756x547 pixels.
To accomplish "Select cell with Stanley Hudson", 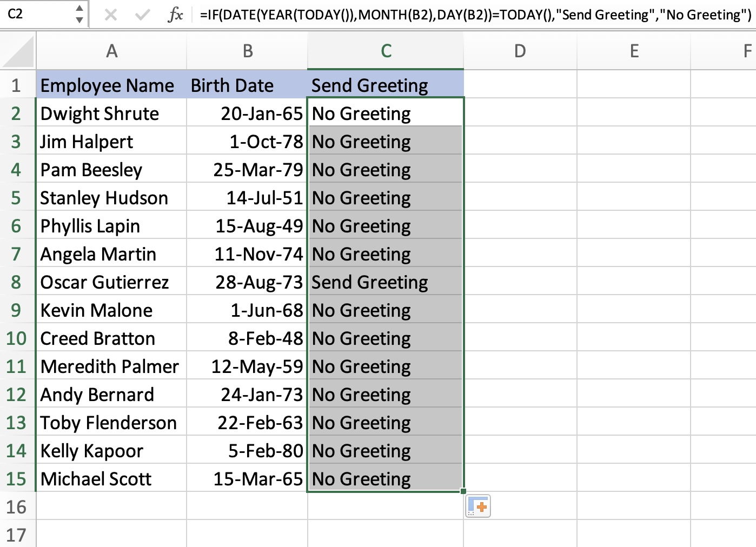I will pos(111,197).
